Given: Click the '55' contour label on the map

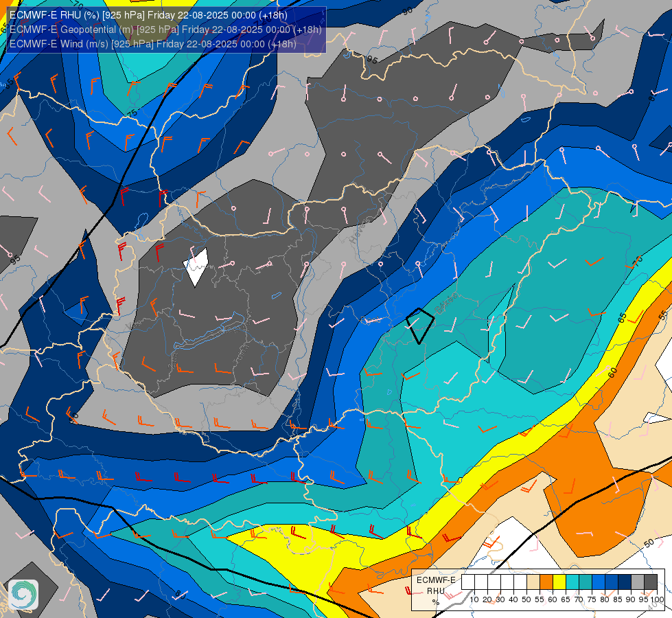Looking at the screenshot, I should tap(663, 315).
